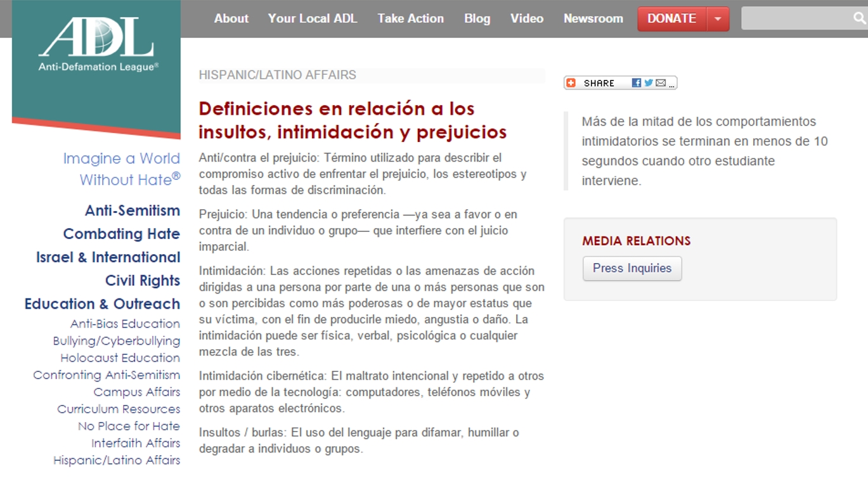Open the Newsroom menu item
Image resolution: width=868 pixels, height=488 pixels.
(593, 18)
